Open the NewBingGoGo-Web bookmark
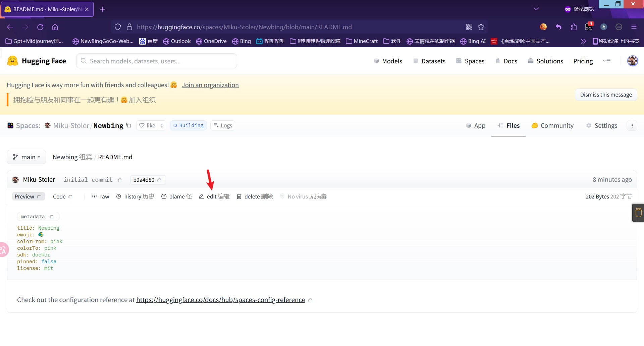 tap(103, 41)
